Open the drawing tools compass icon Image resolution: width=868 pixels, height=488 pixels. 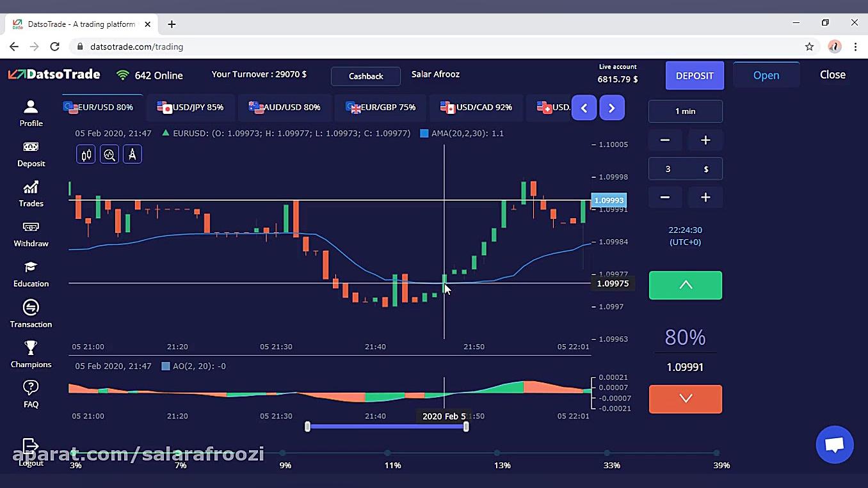tap(133, 154)
